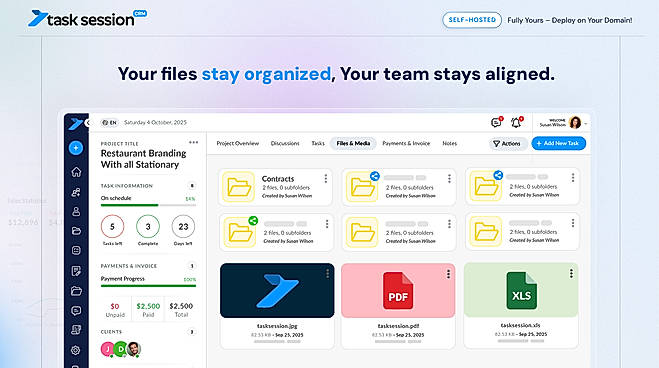Viewport: 659px width, 368px height.
Task: Click the tasksession.xls thumbnail
Action: (521, 290)
